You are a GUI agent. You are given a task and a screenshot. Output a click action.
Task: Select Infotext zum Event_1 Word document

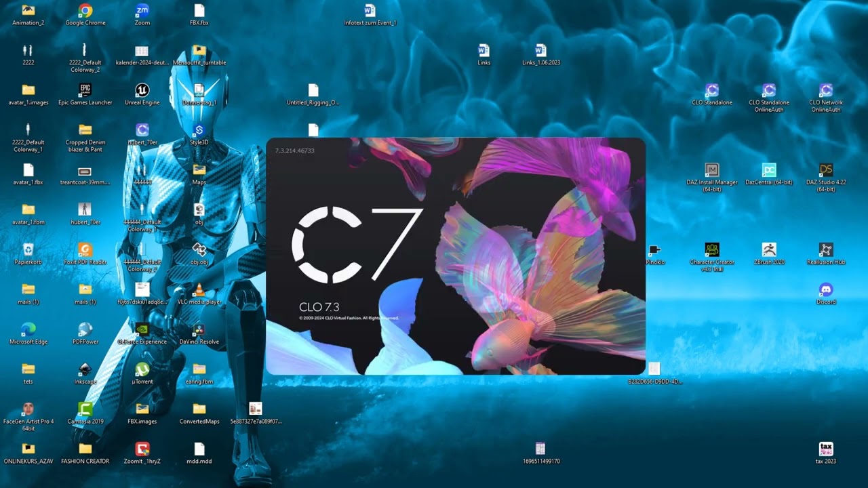point(370,11)
